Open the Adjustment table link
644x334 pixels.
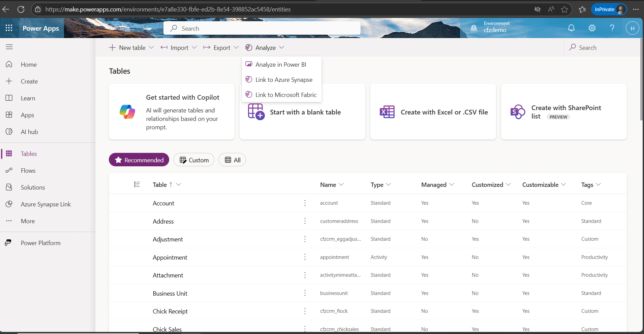pos(167,239)
